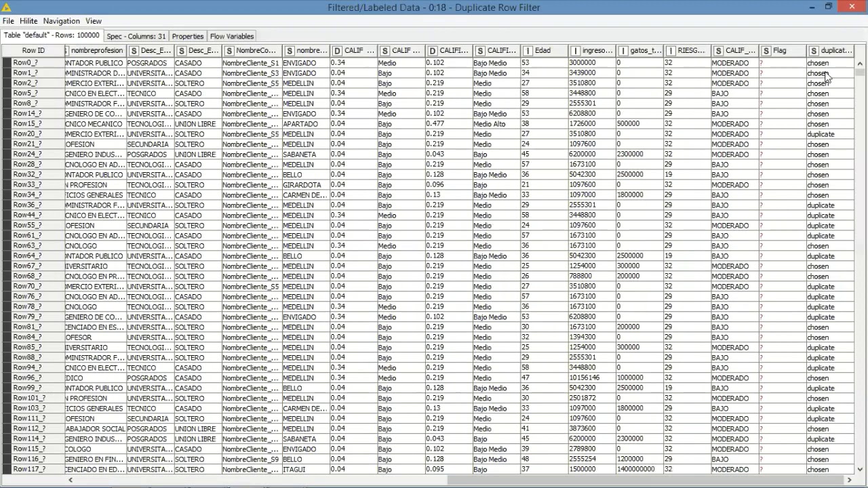868x488 pixels.
Task: Click the String type icon of nombre column
Action: tap(290, 51)
